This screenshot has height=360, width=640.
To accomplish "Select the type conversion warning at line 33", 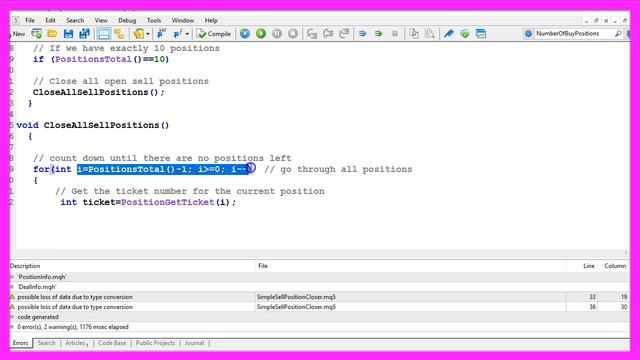I will (320, 297).
